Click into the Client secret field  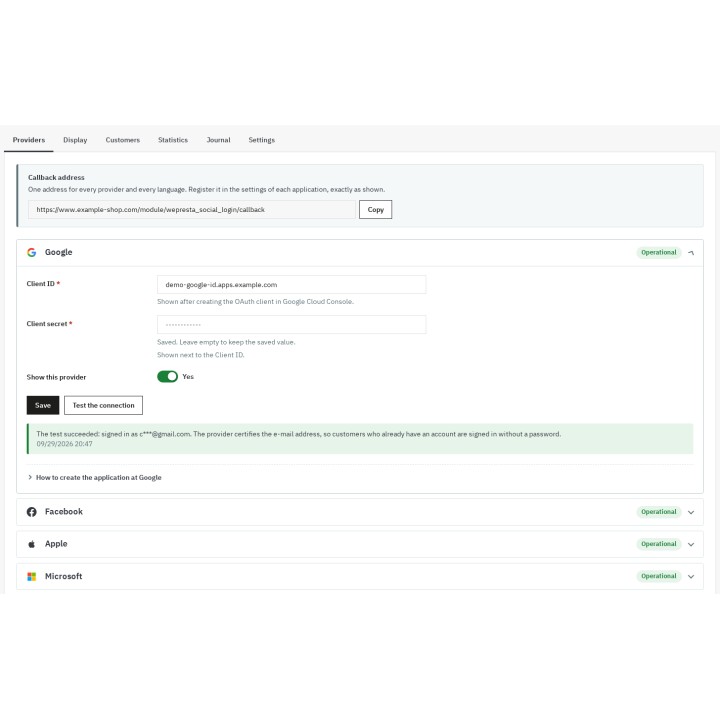tap(291, 325)
